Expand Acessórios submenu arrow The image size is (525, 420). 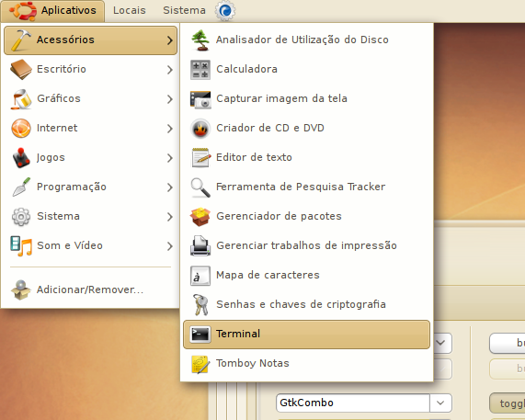[170, 40]
